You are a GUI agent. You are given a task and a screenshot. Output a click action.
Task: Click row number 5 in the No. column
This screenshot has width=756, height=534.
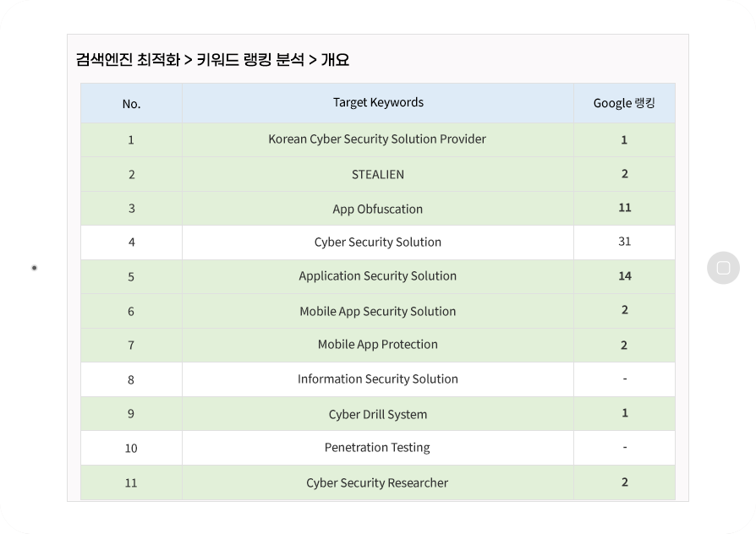[x=131, y=277]
